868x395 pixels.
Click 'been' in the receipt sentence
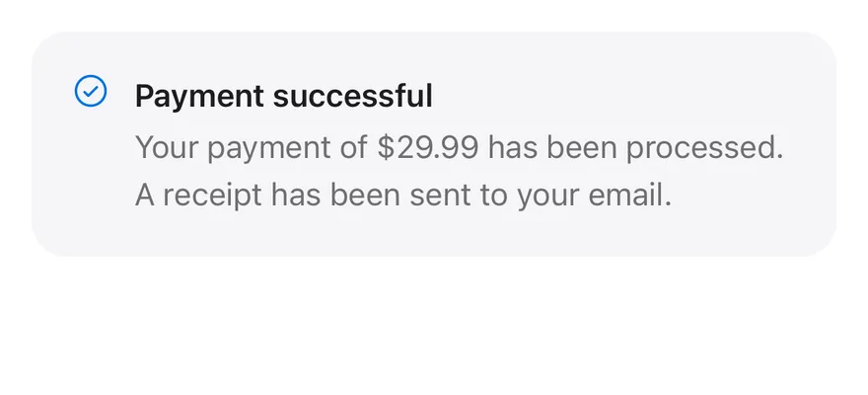365,195
